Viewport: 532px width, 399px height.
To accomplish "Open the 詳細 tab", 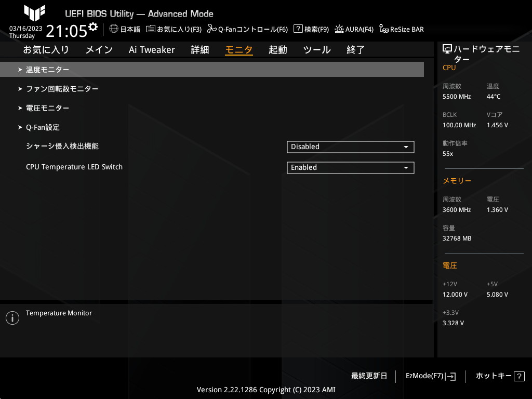I will 200,49.
